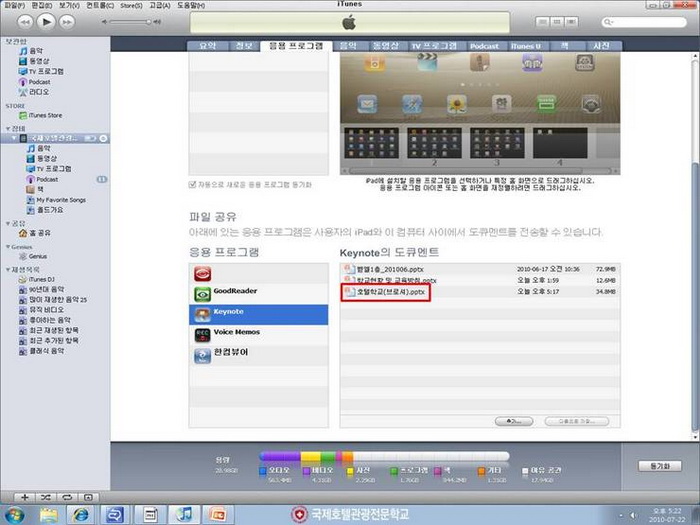The width and height of the screenshot is (700, 525).
Task: Open iTunes Store in sidebar
Action: point(46,115)
